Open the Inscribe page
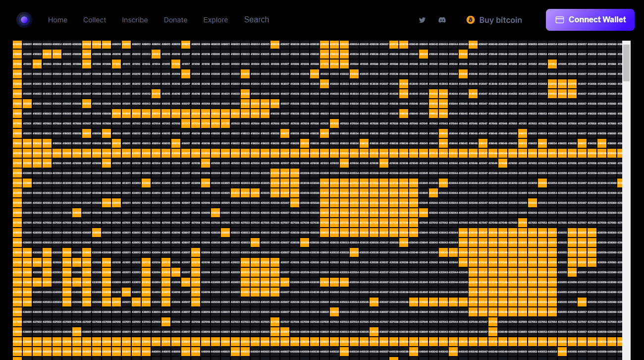 (135, 20)
